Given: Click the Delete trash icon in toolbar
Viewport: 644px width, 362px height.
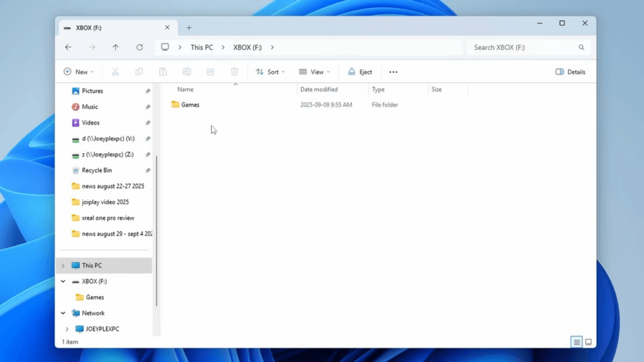Looking at the screenshot, I should [x=235, y=72].
